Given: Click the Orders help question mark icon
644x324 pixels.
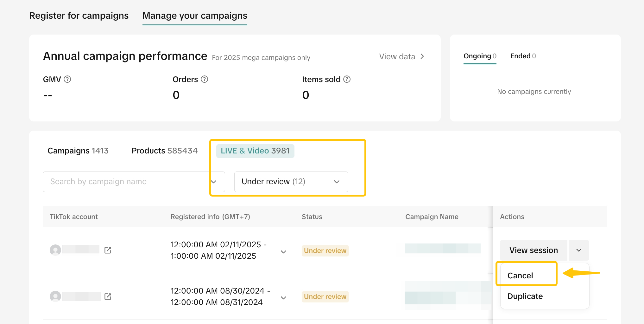Looking at the screenshot, I should coord(205,79).
